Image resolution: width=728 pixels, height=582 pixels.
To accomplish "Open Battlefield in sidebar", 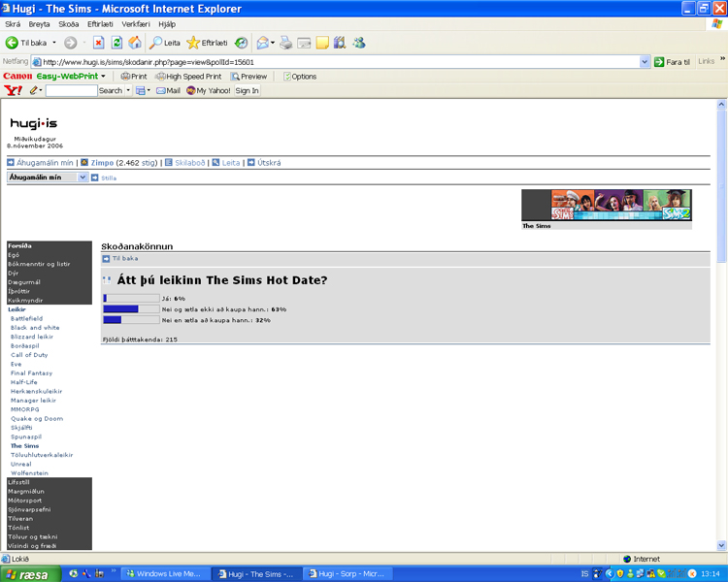I will tap(26, 319).
